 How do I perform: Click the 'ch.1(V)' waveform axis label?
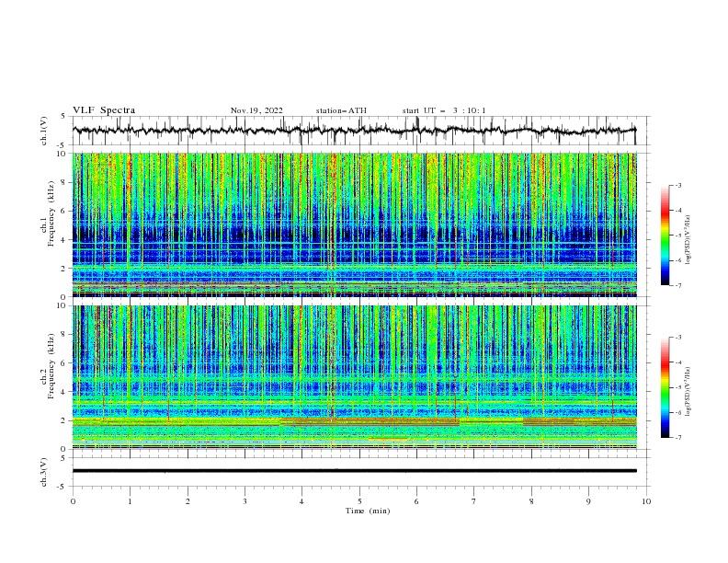click(44, 131)
